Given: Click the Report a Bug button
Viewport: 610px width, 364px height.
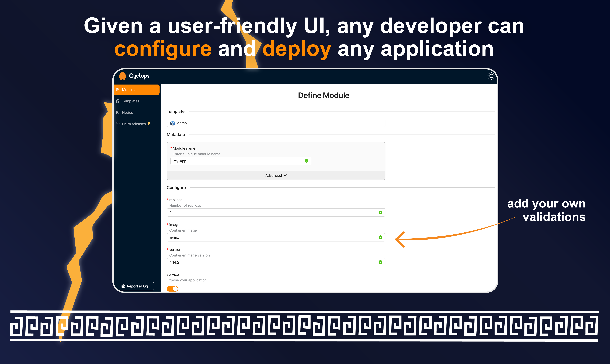Looking at the screenshot, I should click(x=134, y=286).
